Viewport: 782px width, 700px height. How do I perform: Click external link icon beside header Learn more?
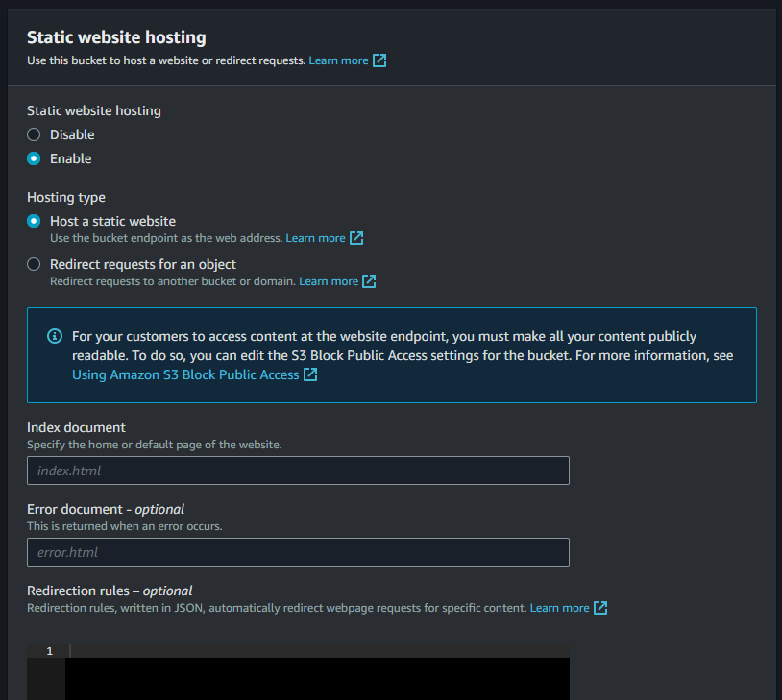coord(379,60)
